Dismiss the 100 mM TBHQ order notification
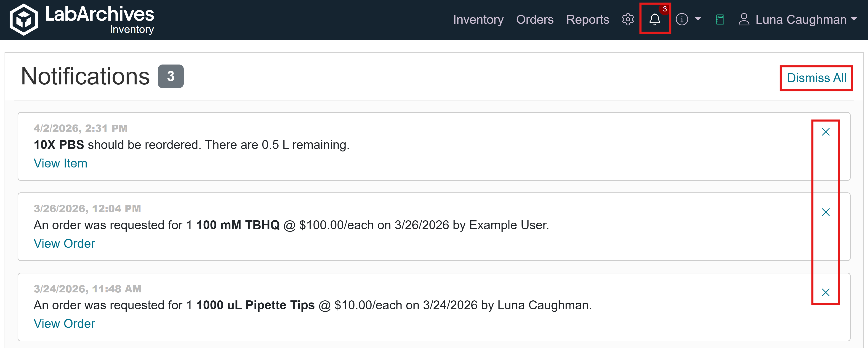 (x=825, y=212)
